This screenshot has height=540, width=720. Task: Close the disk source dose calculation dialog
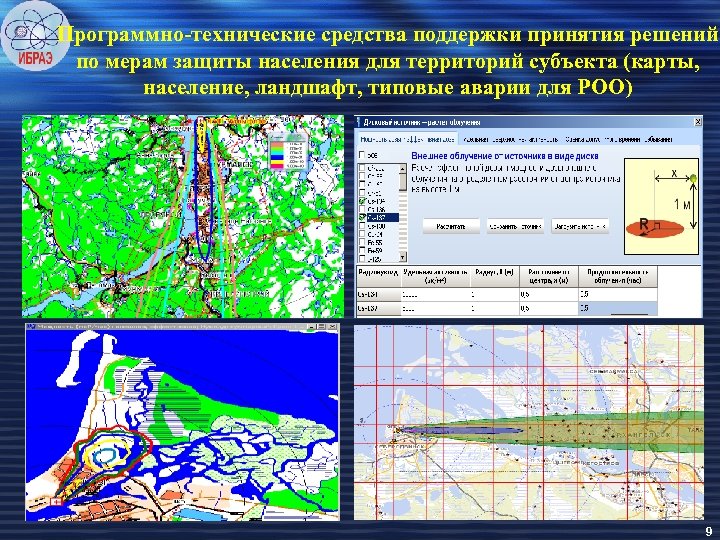tap(698, 122)
